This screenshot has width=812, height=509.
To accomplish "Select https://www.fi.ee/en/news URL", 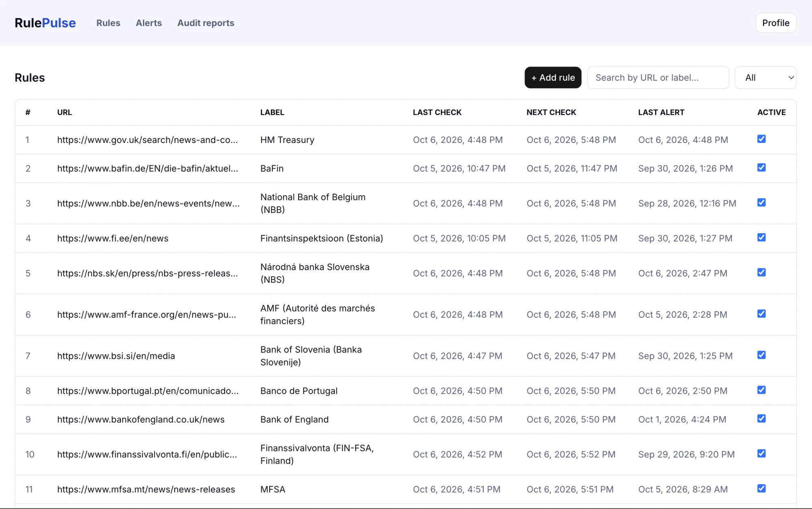I will click(113, 238).
